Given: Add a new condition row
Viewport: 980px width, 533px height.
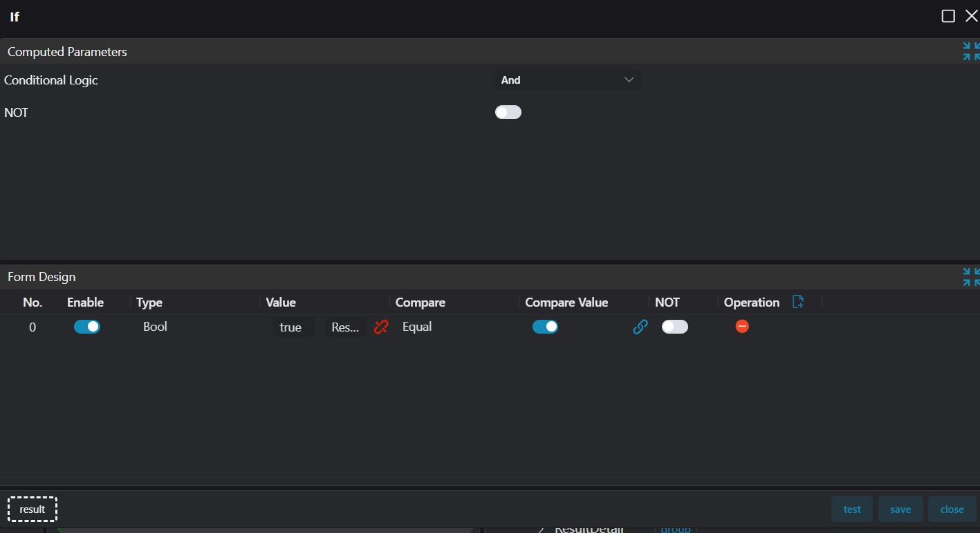Looking at the screenshot, I should (x=798, y=302).
